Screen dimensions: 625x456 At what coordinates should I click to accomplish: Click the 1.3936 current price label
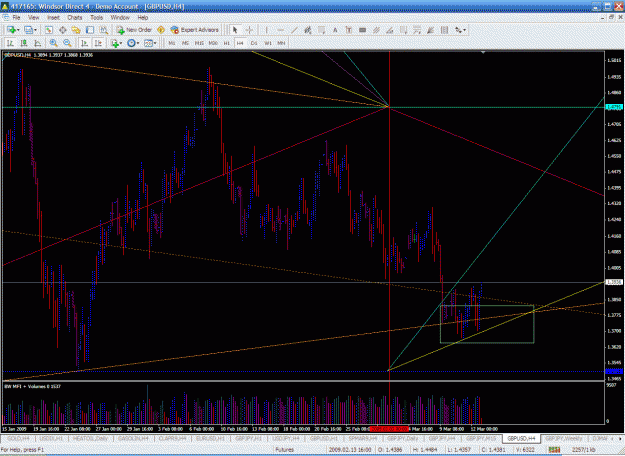(614, 282)
